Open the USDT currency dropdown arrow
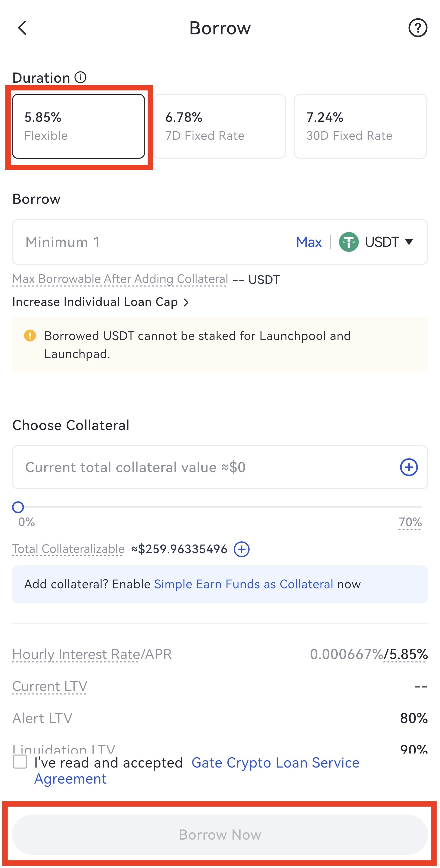Viewport: 440px width, 868px height. (x=409, y=242)
